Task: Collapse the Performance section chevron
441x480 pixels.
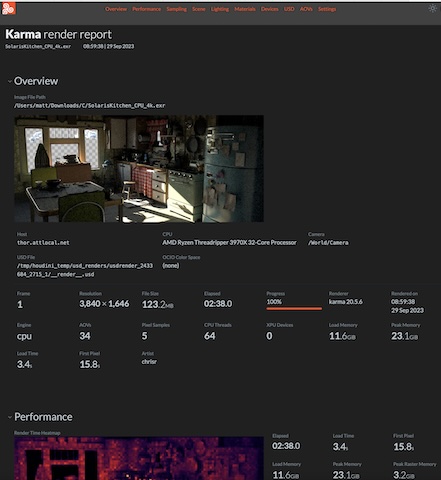Action: click(x=10, y=417)
